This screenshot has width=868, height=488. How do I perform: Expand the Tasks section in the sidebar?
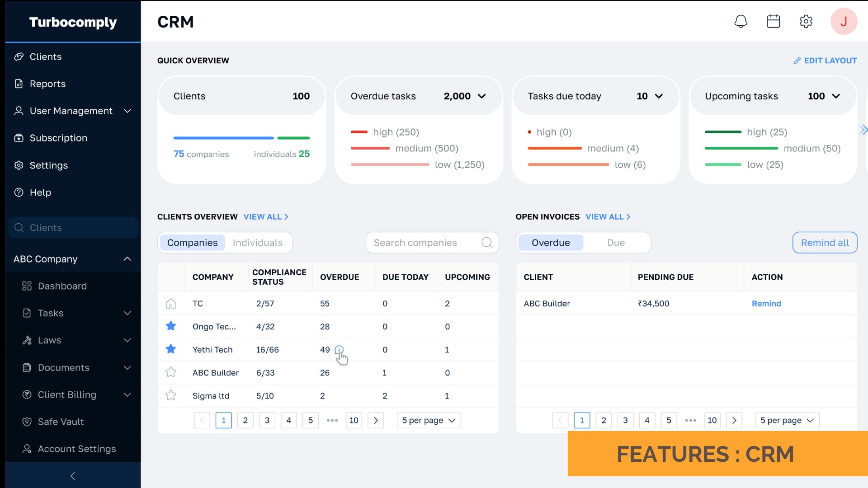pyautogui.click(x=127, y=313)
